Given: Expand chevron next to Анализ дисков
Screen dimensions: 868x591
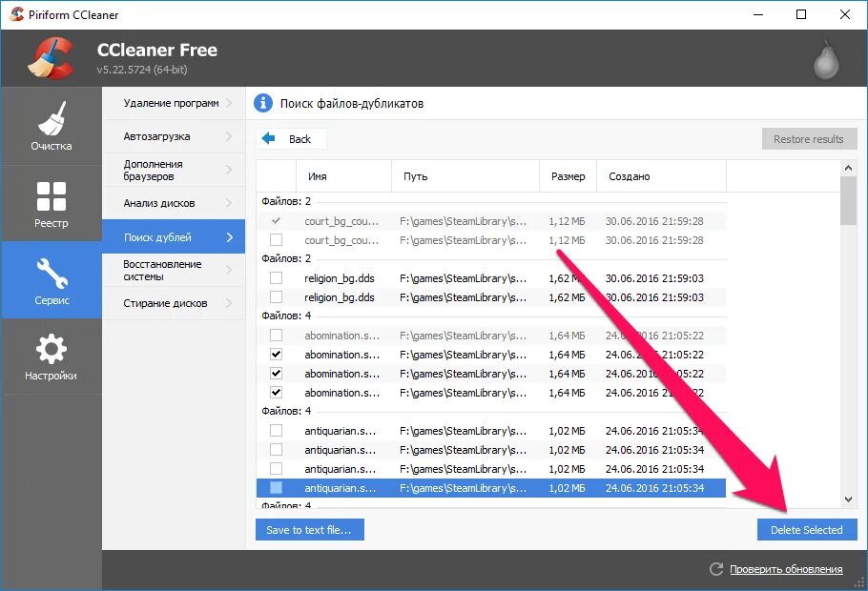Looking at the screenshot, I should pos(229,203).
